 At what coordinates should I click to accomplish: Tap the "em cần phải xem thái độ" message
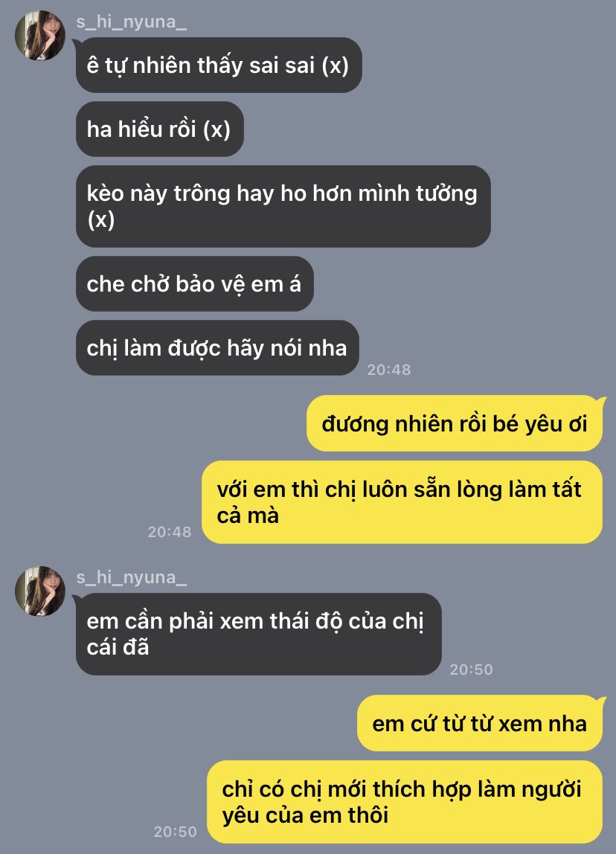click(x=259, y=634)
